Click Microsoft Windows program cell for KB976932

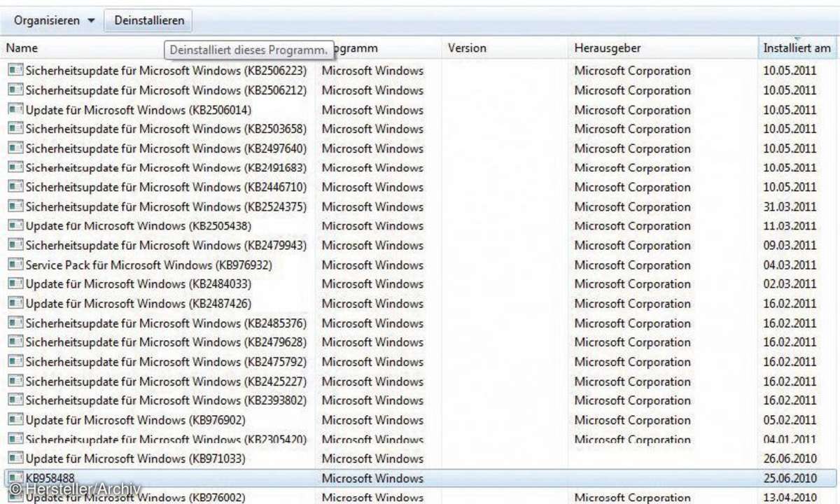(x=372, y=265)
